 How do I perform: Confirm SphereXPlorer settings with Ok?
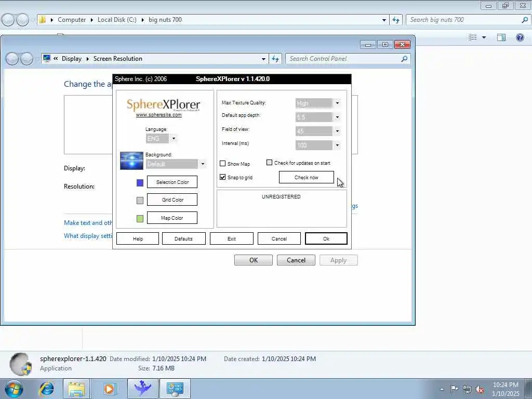(x=326, y=238)
